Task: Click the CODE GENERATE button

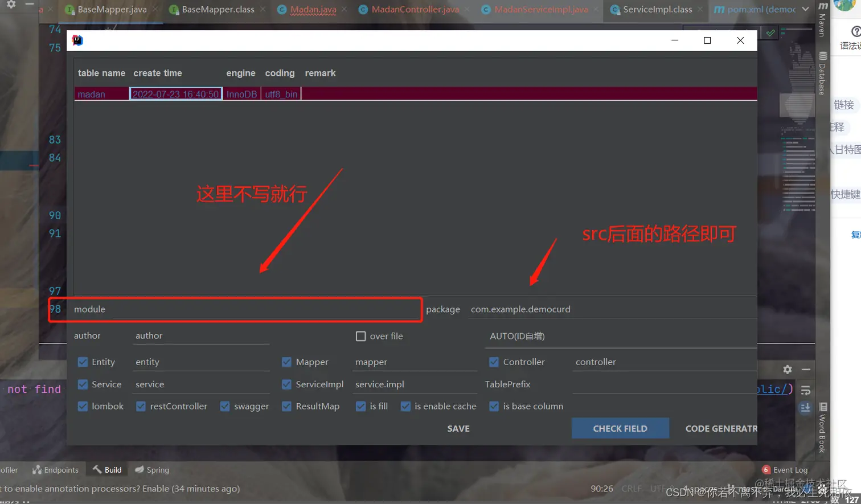Action: (x=721, y=428)
